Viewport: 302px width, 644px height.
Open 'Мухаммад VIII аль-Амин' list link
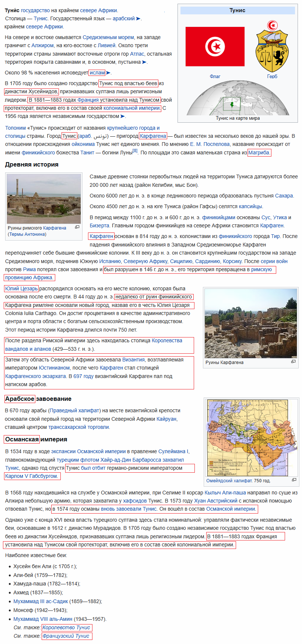[43, 619]
